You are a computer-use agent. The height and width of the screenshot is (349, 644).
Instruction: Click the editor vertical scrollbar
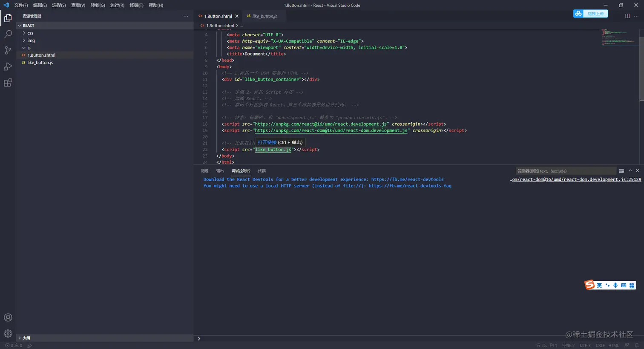click(641, 68)
